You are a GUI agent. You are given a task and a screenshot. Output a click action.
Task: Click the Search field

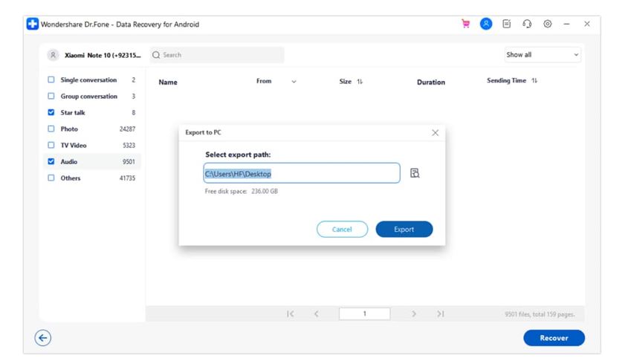[x=217, y=55]
